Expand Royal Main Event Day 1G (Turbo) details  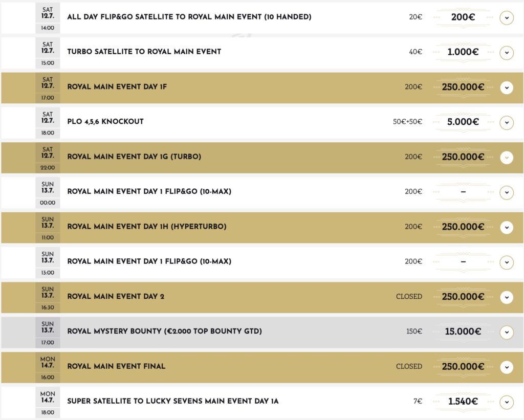(x=507, y=158)
